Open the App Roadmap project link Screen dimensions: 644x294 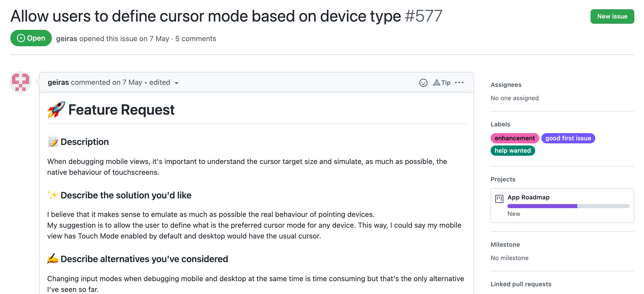[x=529, y=197]
